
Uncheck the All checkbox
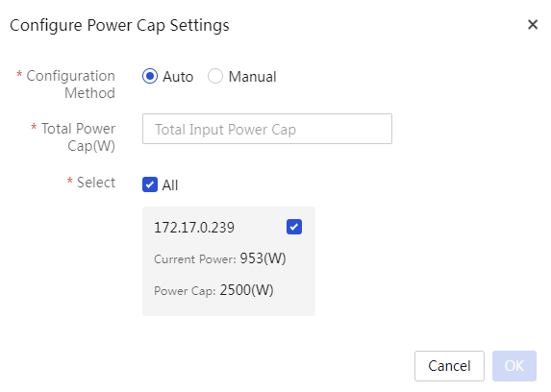pyautogui.click(x=150, y=184)
